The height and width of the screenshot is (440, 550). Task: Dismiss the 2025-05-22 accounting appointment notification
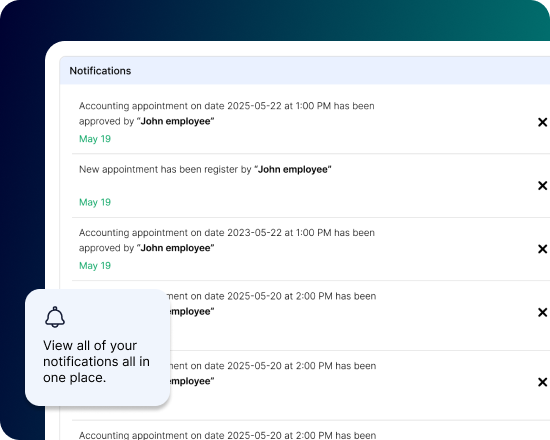coord(542,122)
